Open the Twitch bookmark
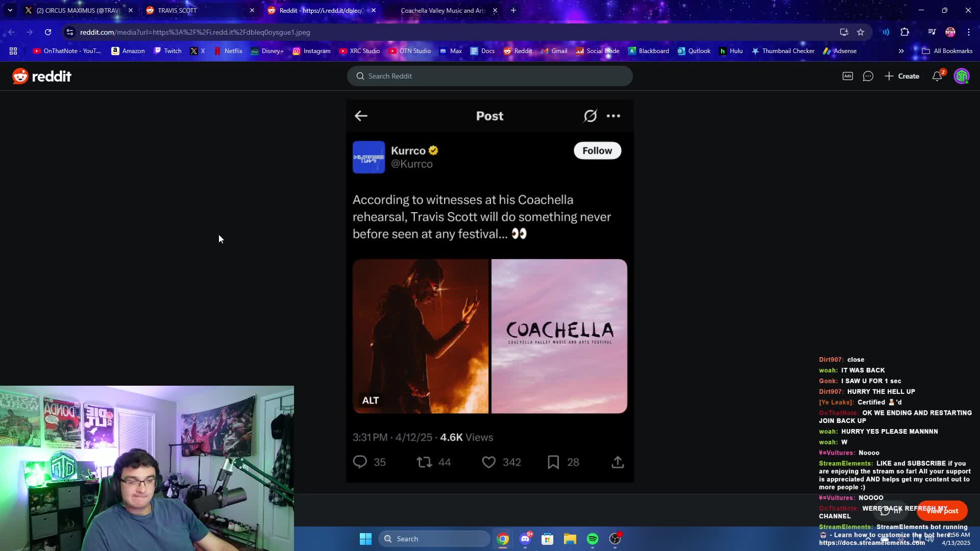Screen dimensions: 980x551 click(168, 51)
